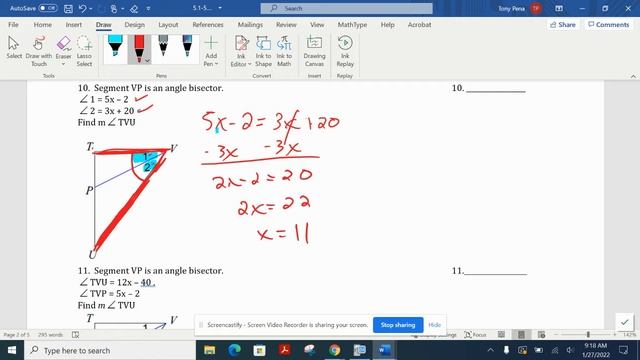
Task: Open File Explorer from taskbar
Action: 209,350
